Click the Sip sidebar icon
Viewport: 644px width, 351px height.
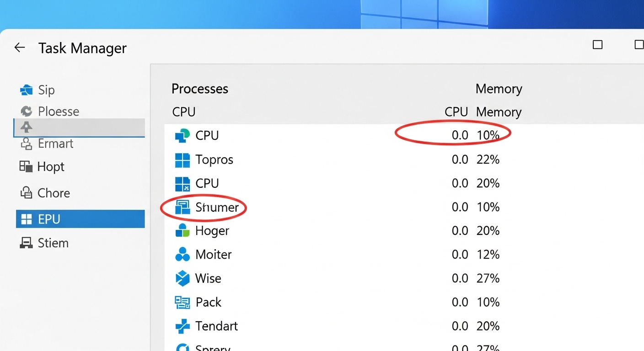[26, 90]
